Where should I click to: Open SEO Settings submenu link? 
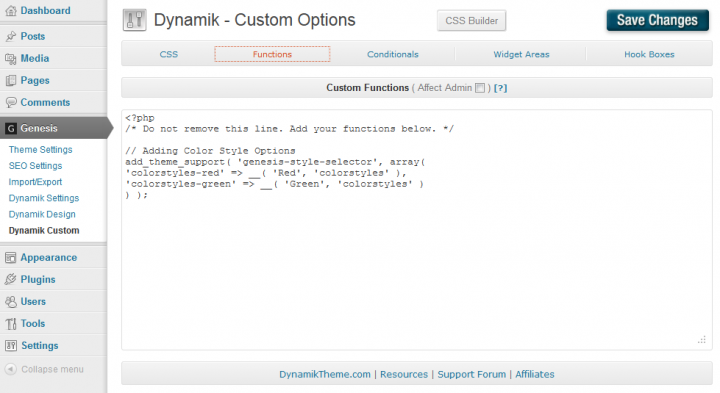click(x=35, y=166)
